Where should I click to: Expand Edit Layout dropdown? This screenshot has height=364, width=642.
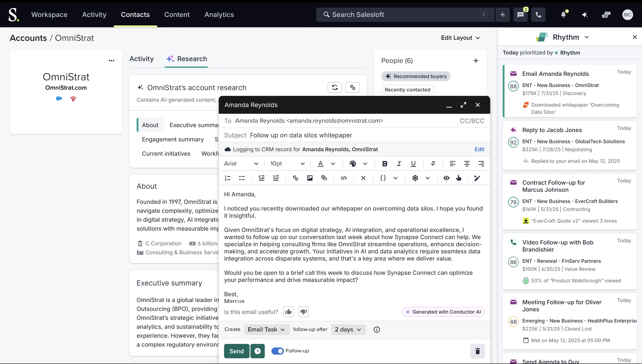(460, 38)
